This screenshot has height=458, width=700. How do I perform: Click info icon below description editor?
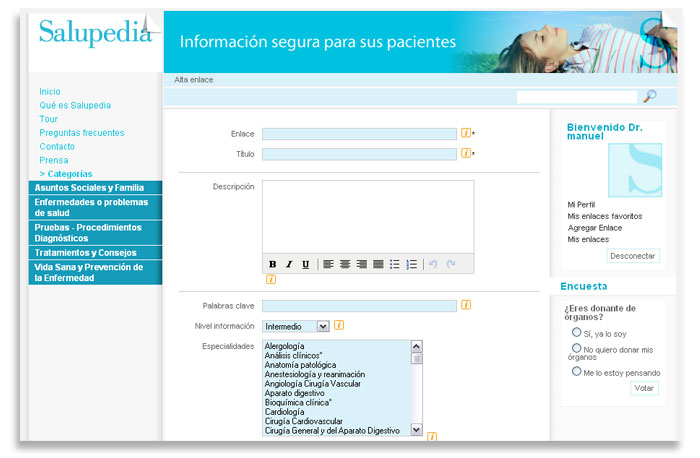click(x=271, y=279)
